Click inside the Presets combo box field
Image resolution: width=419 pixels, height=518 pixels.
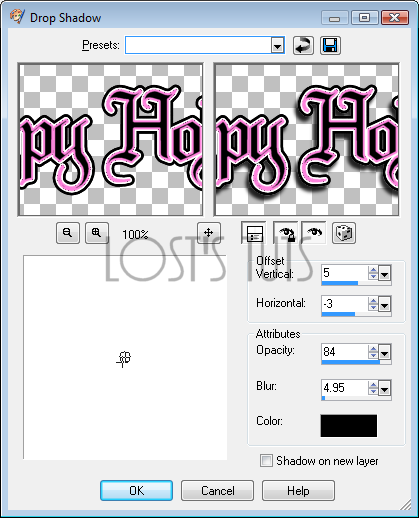click(199, 45)
